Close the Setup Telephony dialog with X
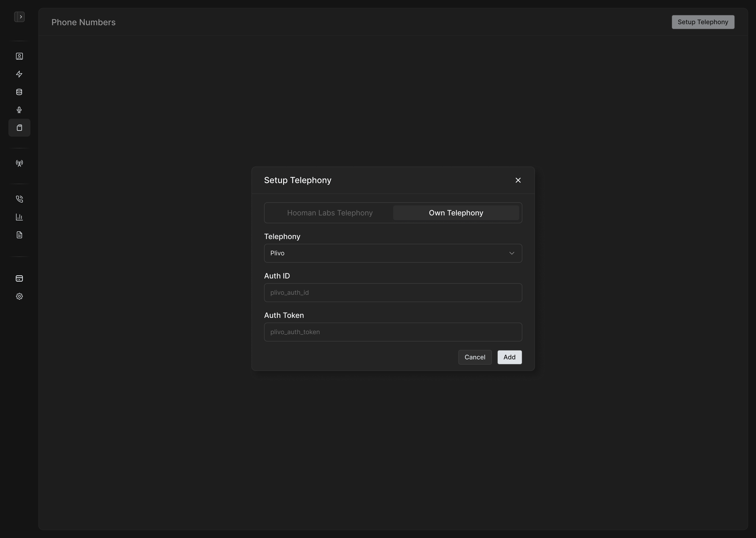 pos(518,180)
